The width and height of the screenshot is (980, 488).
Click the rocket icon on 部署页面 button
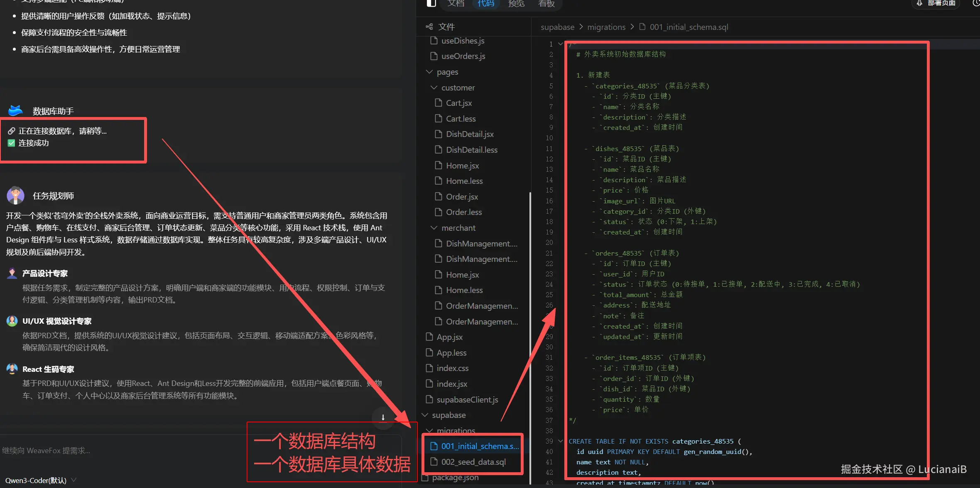(920, 3)
